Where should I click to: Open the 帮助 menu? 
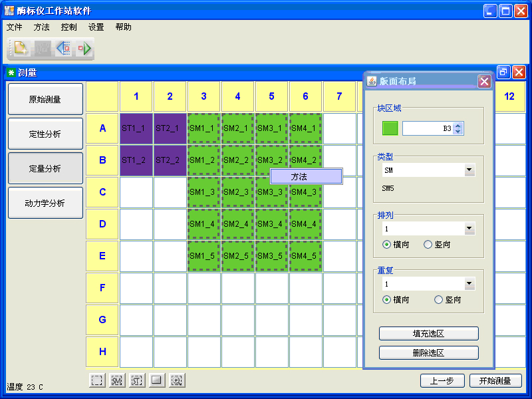[x=123, y=27]
